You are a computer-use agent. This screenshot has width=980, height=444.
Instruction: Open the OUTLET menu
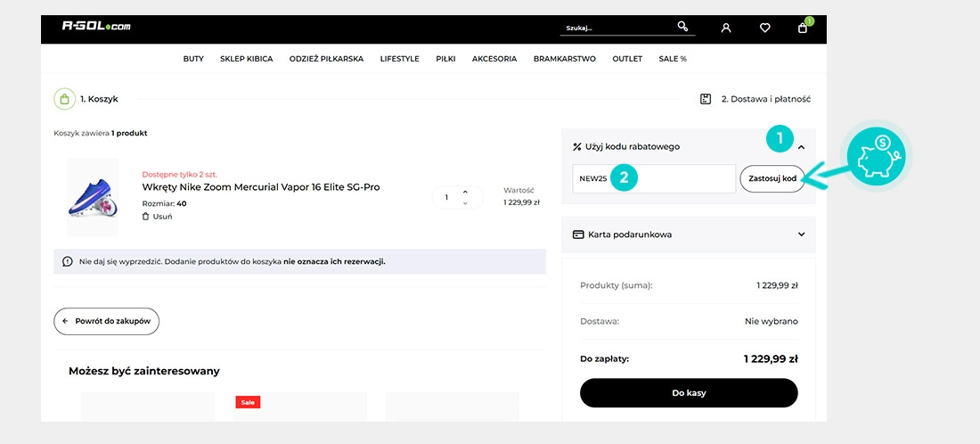627,59
